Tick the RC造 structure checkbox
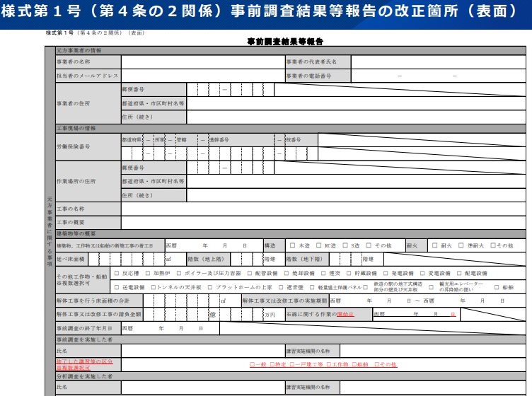 (x=319, y=245)
